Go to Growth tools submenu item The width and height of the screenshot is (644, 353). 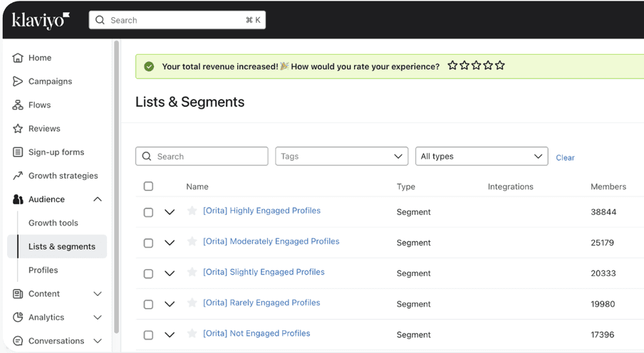(x=53, y=223)
